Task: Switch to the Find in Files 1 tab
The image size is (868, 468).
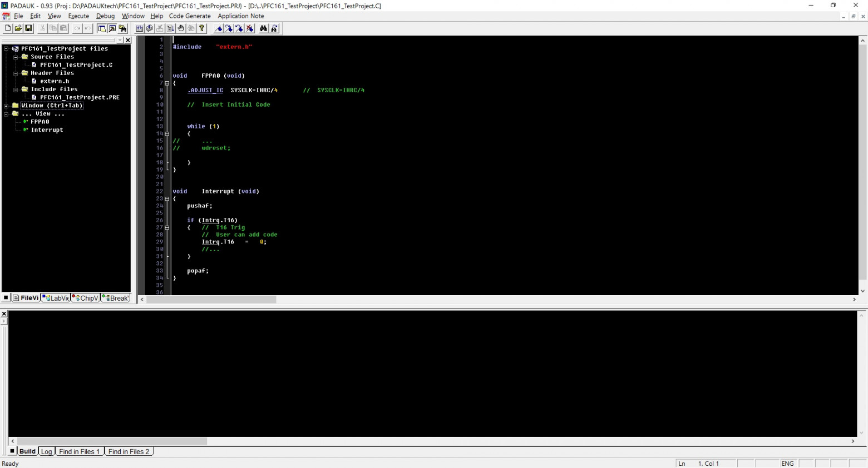Action: (x=79, y=452)
